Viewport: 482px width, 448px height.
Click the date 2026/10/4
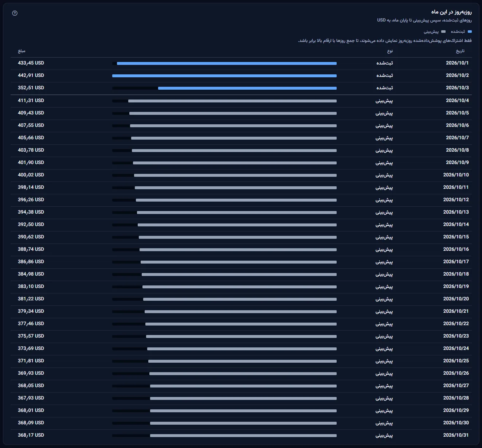coord(457,101)
